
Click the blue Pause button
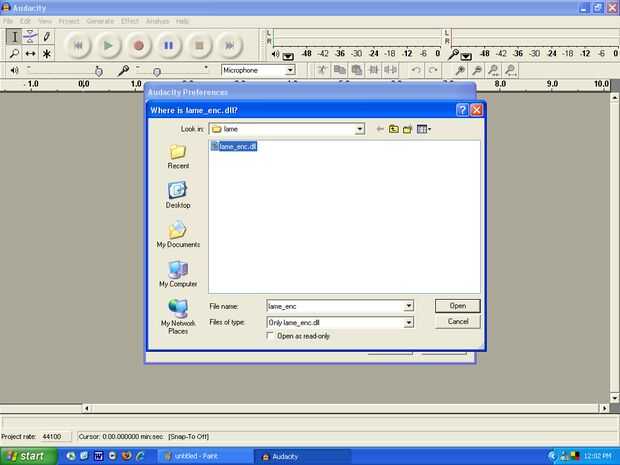pos(169,45)
